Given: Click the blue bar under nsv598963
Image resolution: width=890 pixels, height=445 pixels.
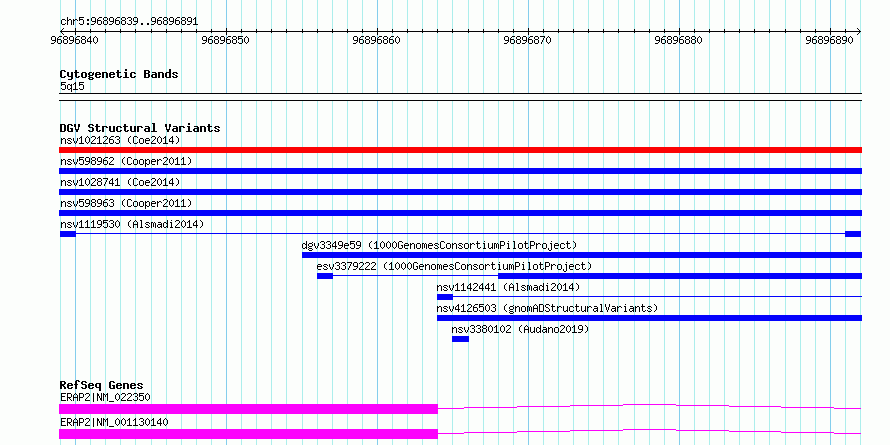Looking at the screenshot, I should 460,213.
